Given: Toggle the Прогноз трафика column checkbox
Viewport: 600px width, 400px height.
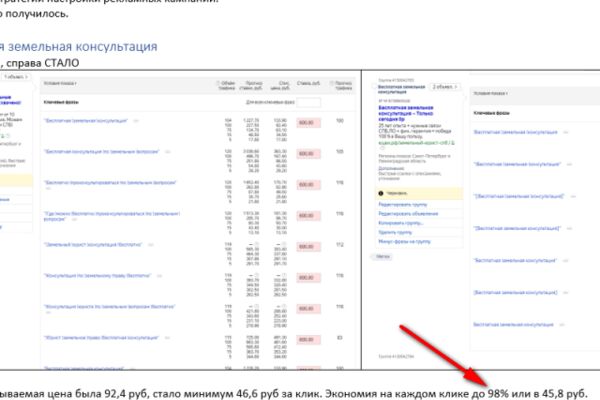Looking at the screenshot, I should pos(332,83).
